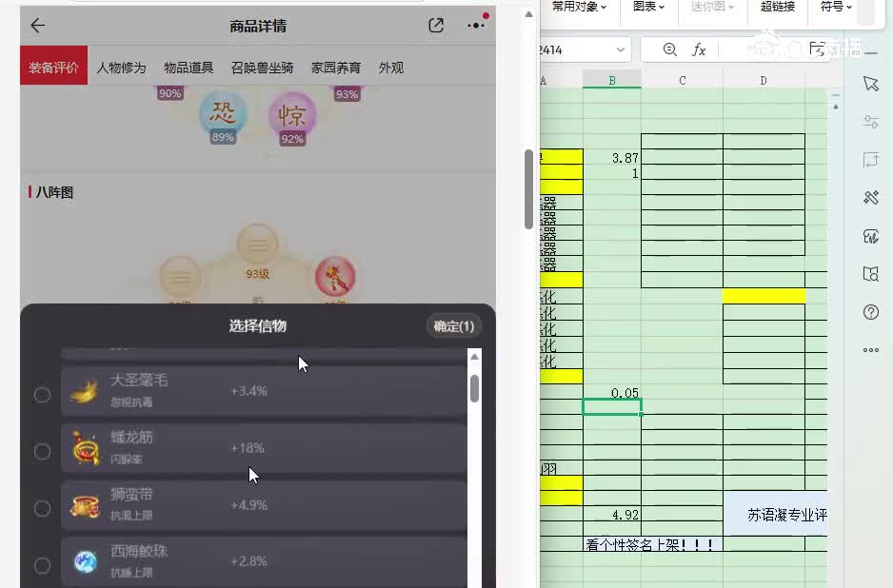Open the map book icon in sidebar
The height and width of the screenshot is (588, 893).
pos(870,274)
